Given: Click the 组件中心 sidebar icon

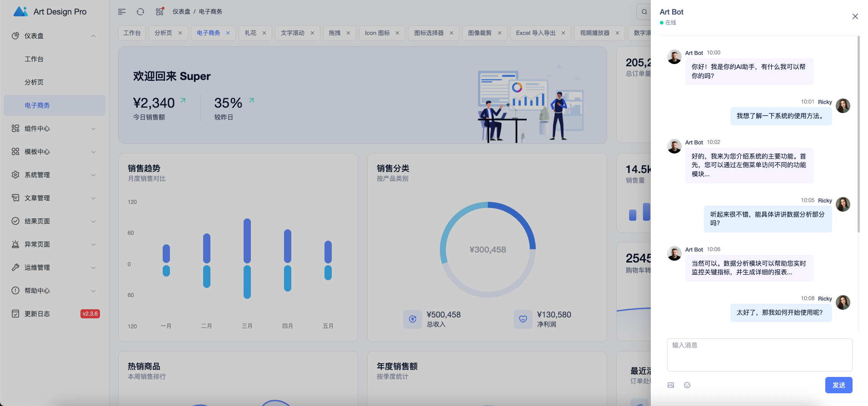Looking at the screenshot, I should pos(15,129).
